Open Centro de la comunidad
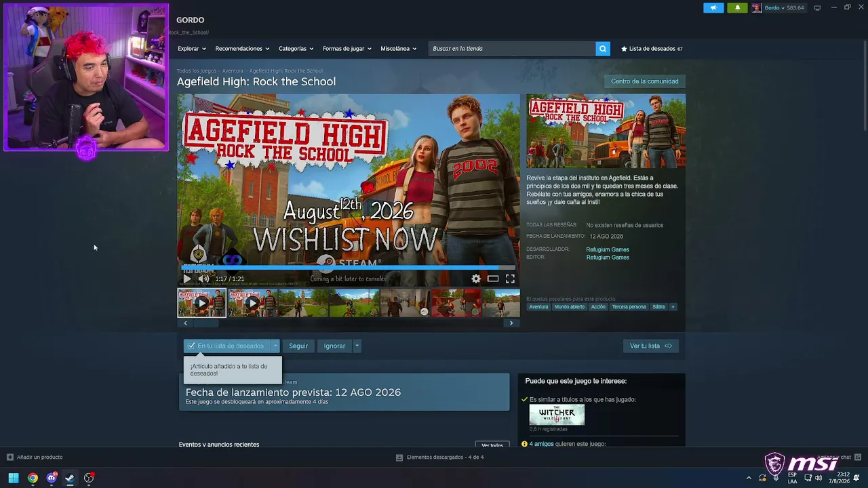Viewport: 868px width, 488px height. (644, 81)
